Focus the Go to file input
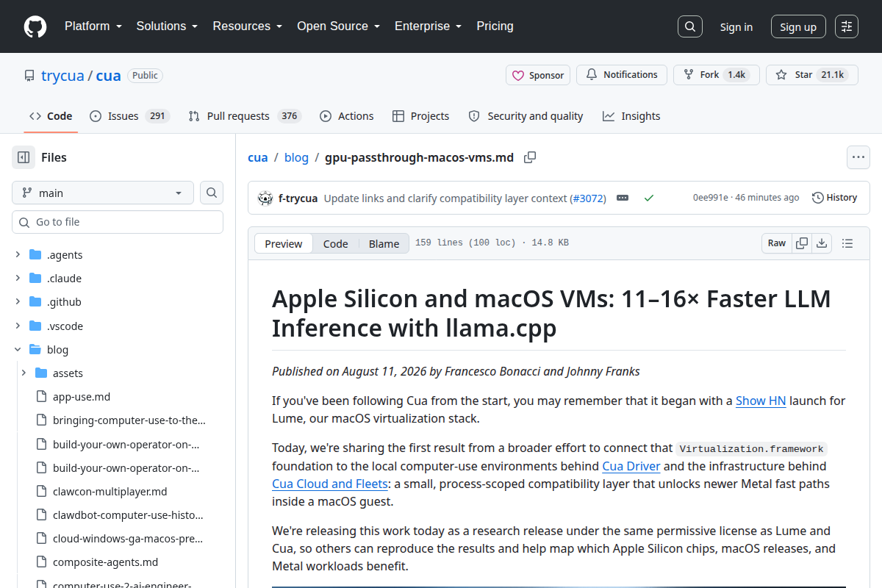The image size is (882, 588). tap(118, 222)
